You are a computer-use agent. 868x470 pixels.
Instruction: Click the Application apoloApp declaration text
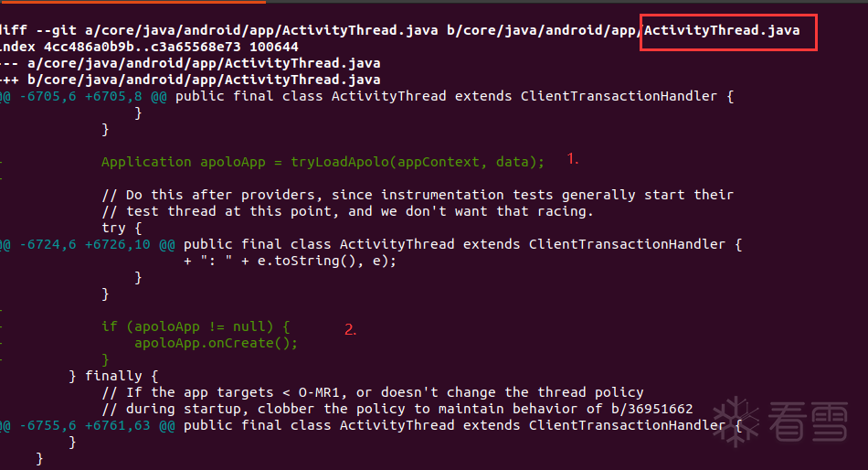pos(184,162)
